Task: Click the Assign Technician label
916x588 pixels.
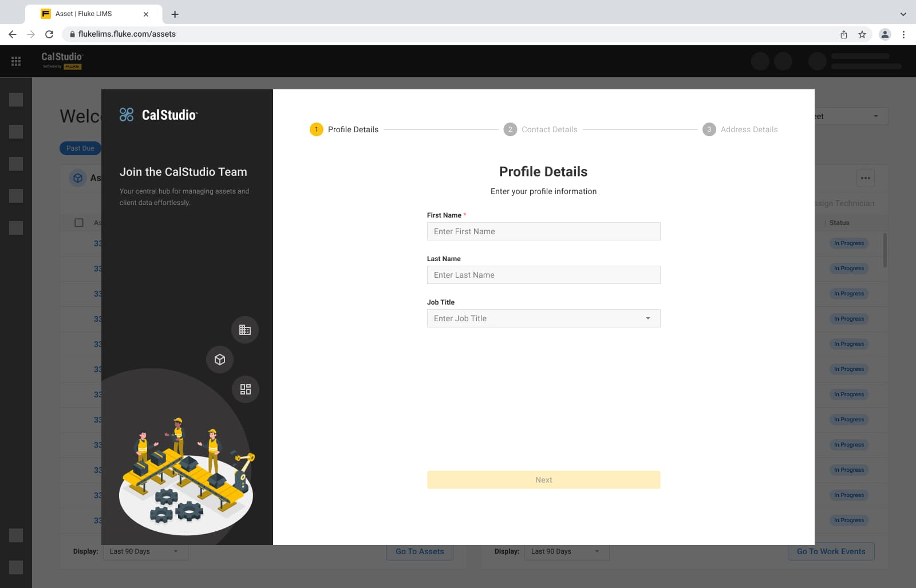Action: point(844,203)
